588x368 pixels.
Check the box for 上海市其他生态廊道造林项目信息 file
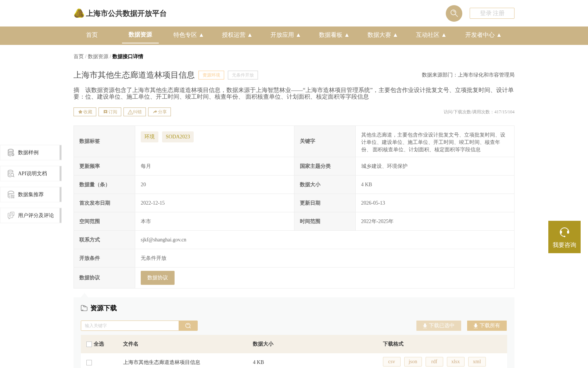[x=89, y=362]
